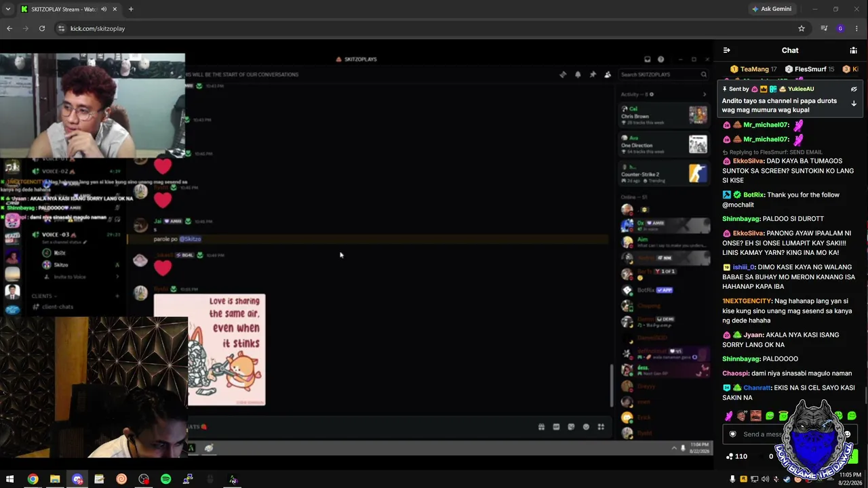Image resolution: width=868 pixels, height=488 pixels.
Task: Open Chanratt chat username
Action: [x=757, y=388]
